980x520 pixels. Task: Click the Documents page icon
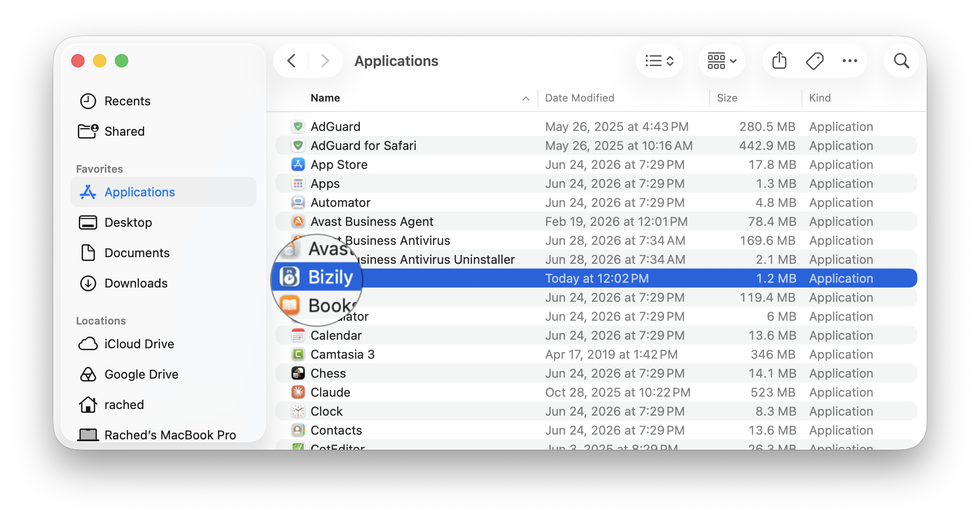coord(88,253)
